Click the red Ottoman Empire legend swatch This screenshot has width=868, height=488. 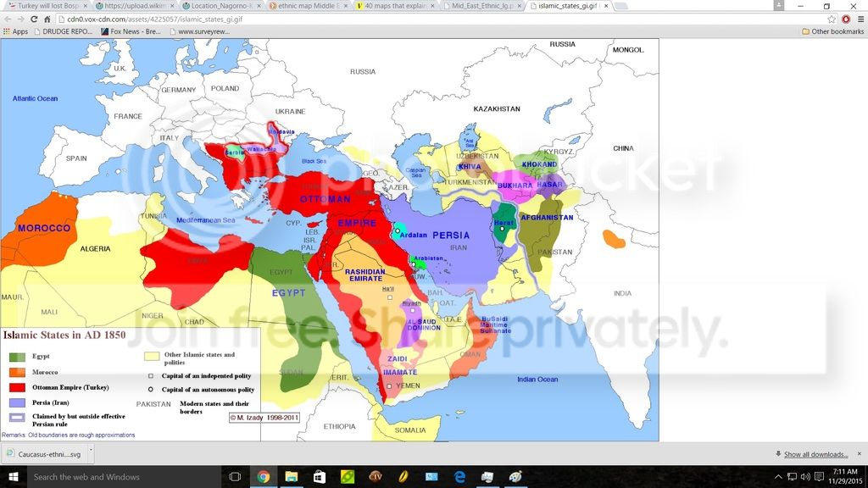click(17, 387)
